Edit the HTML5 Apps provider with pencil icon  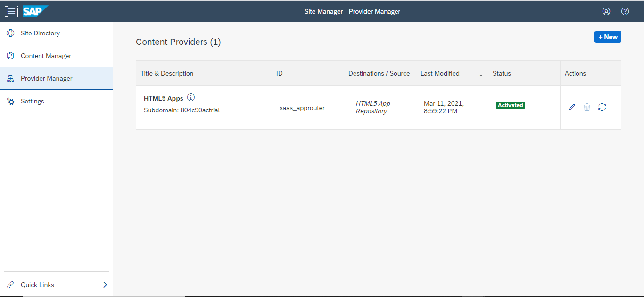[572, 107]
